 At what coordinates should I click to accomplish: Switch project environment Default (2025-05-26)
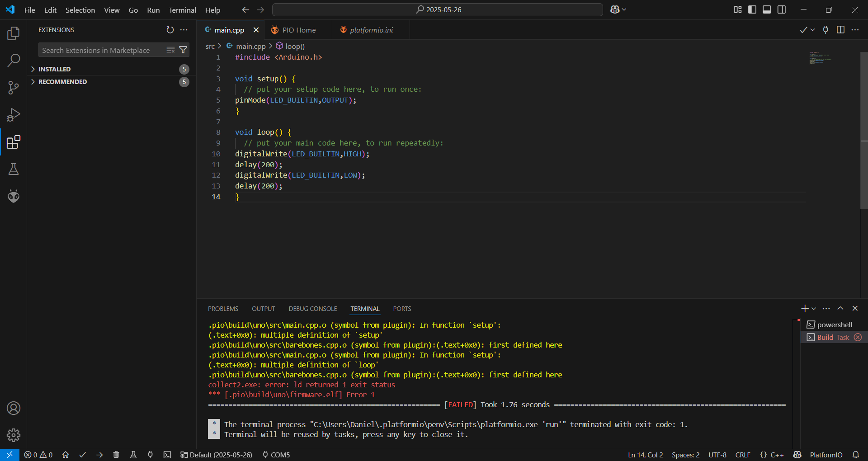(216, 455)
